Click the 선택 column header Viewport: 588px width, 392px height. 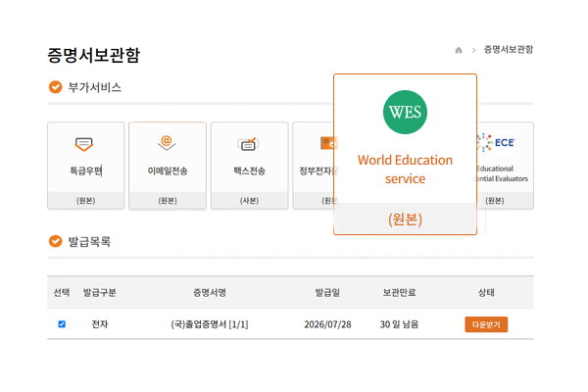[x=62, y=293]
